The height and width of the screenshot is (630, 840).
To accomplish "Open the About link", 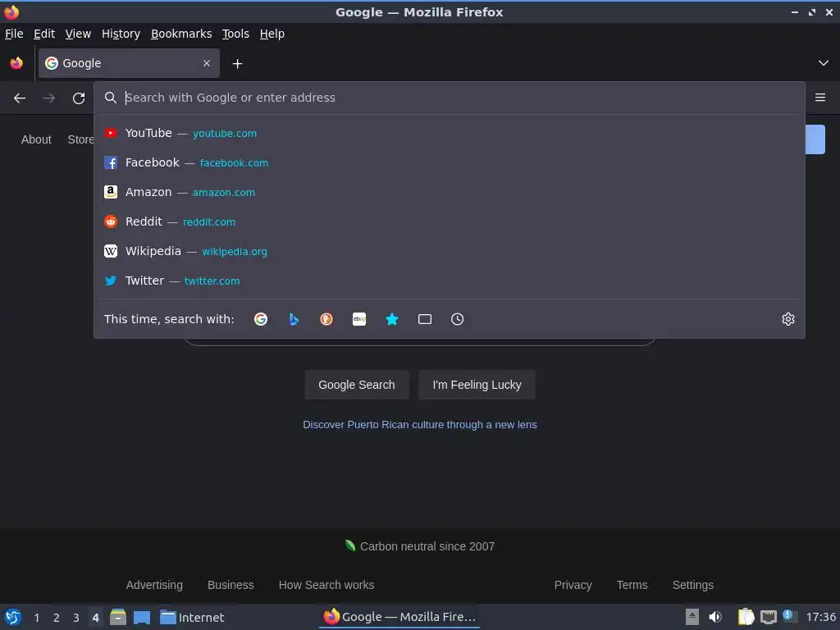I will (x=36, y=139).
